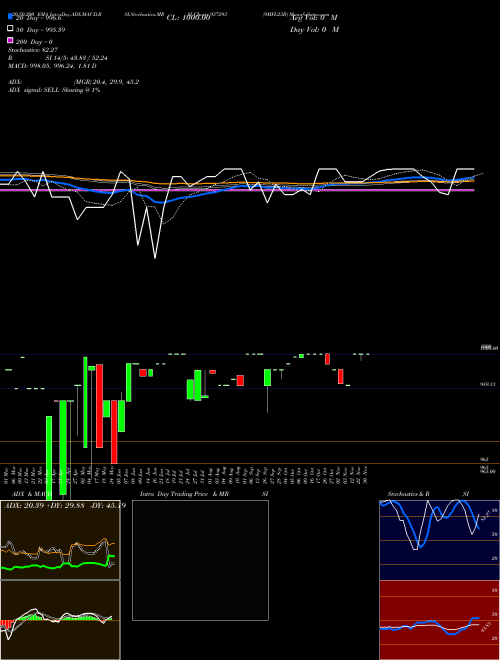
Task: Click the 'SI 14/5: 43.83 / 52.24' readout
Action: click(76, 58)
